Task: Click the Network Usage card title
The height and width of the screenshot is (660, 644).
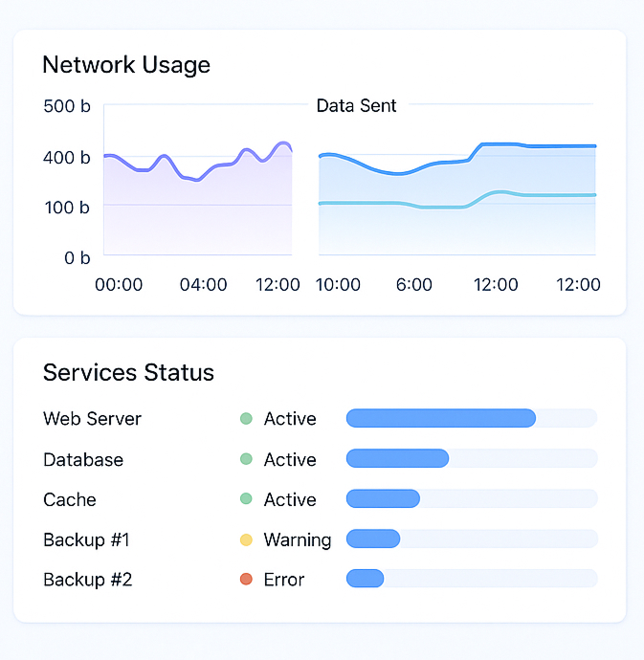Action: pyautogui.click(x=126, y=65)
